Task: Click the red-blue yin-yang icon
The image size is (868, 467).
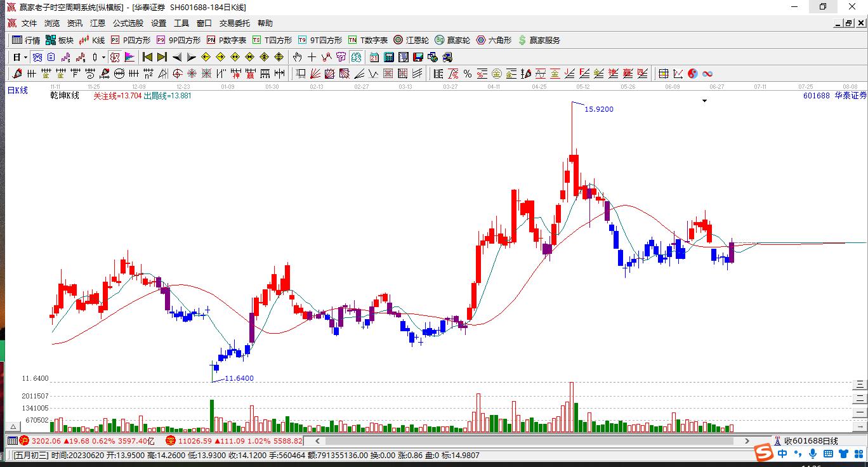Action: [x=693, y=74]
